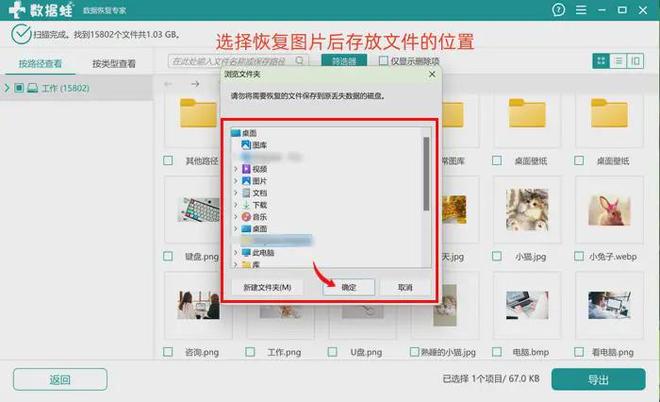660x402 pixels.
Task: Expand the 图片 node in folder tree
Action: click(236, 181)
